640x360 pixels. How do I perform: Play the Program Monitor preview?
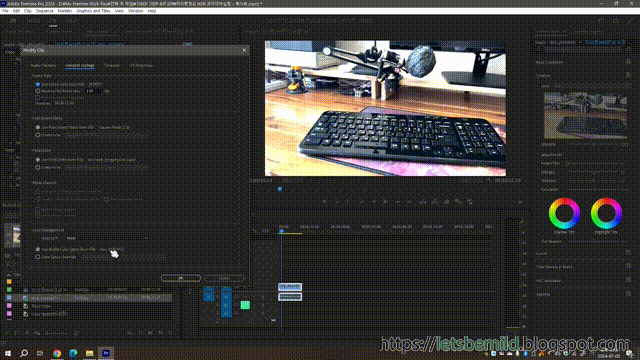tap(385, 201)
